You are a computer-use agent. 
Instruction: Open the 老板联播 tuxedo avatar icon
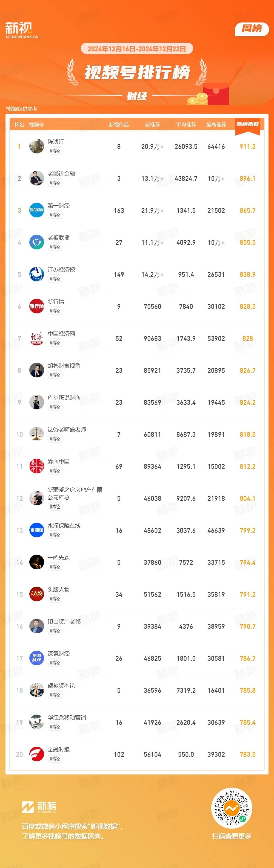[x=36, y=242]
